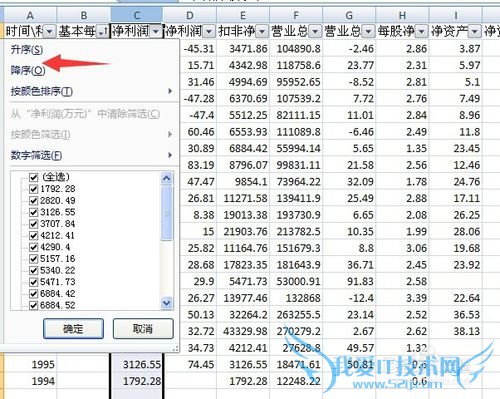Open filter dropdown on column G header
Image resolution: width=500 pixels, height=399 pixels.
(x=368, y=32)
